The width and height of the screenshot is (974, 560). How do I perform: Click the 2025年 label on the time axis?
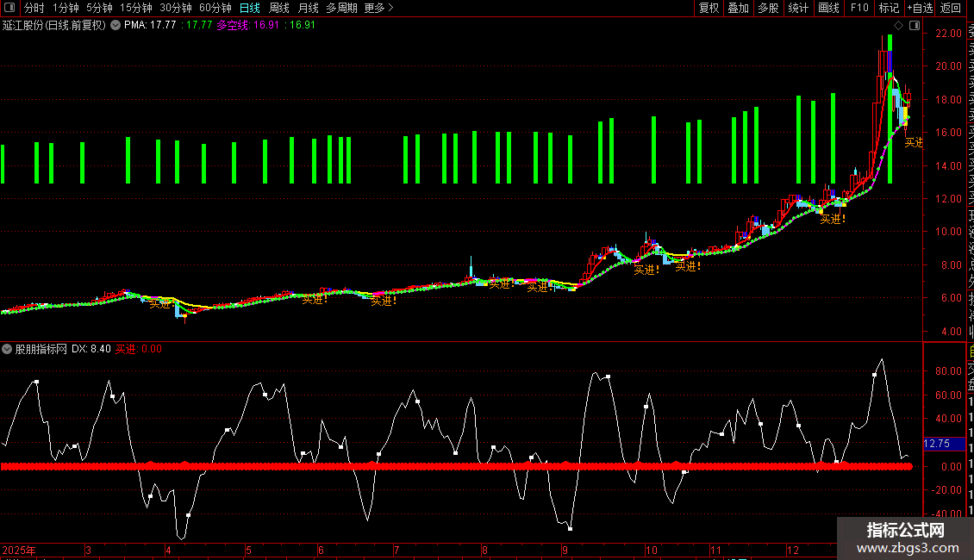(19, 550)
